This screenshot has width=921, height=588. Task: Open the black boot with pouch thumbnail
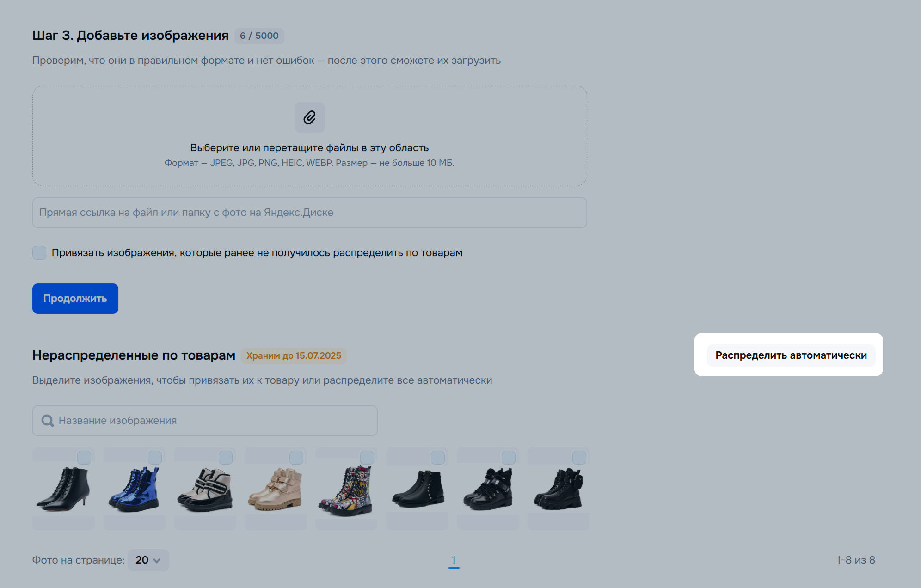(x=559, y=489)
